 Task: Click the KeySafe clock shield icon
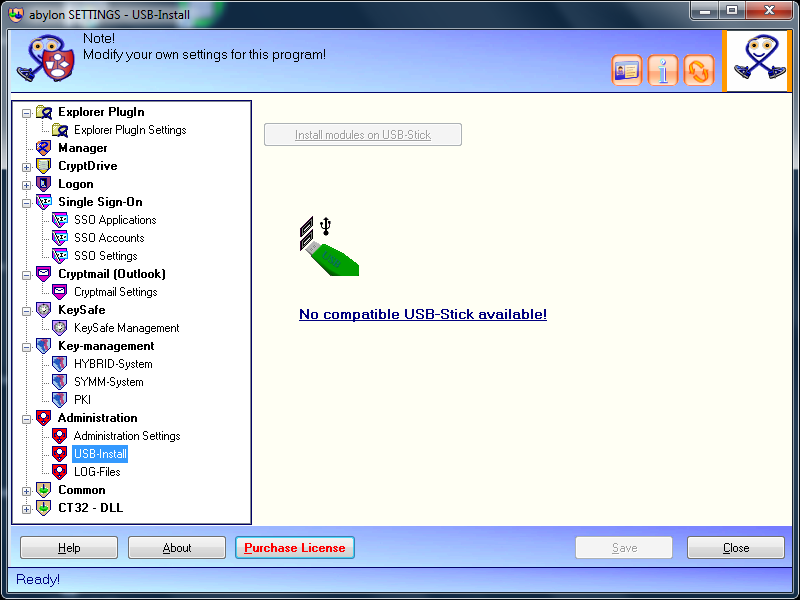pos(44,310)
